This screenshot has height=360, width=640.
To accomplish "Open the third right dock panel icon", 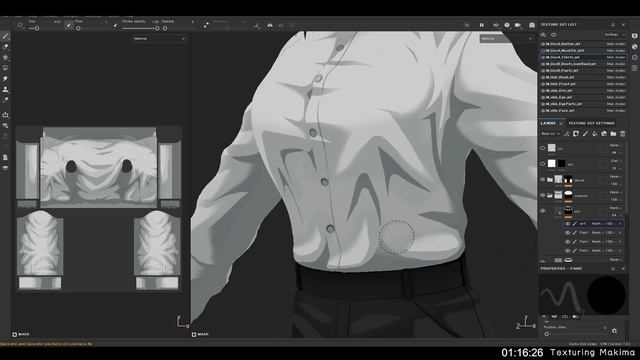I will [635, 58].
